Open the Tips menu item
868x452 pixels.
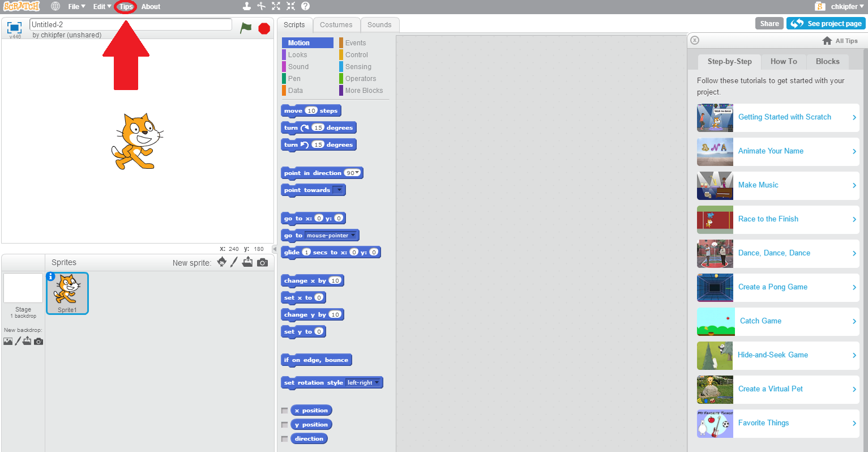point(126,7)
